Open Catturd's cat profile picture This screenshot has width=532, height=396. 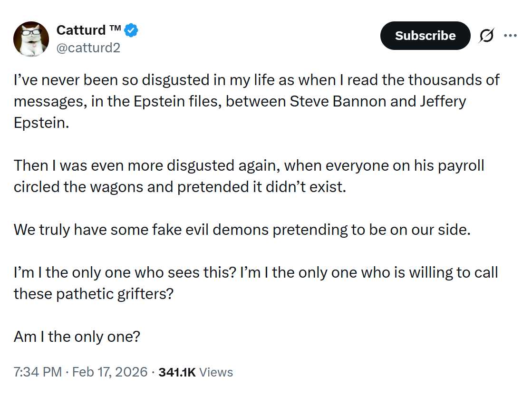click(x=31, y=39)
